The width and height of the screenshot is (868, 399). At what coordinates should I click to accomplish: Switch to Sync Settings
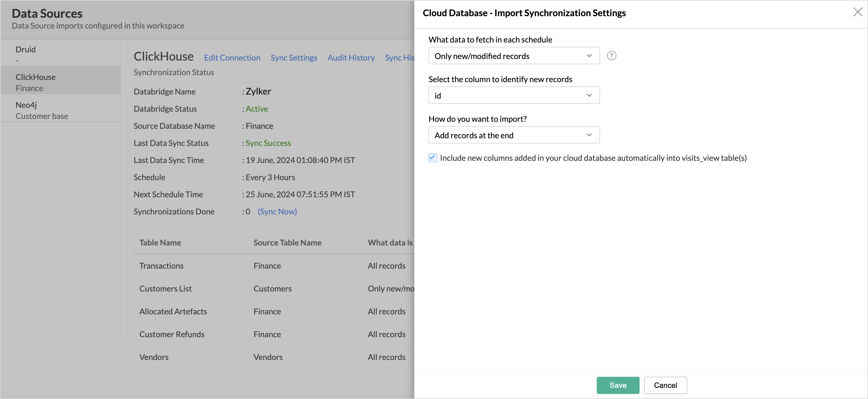(293, 58)
